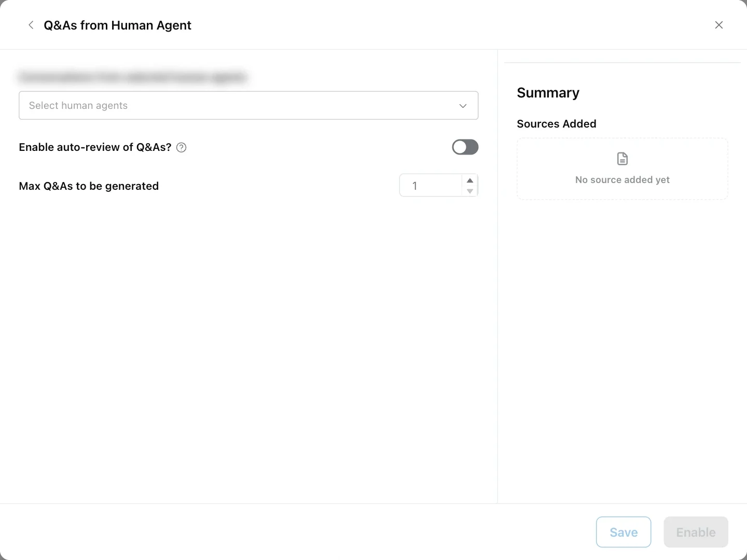The image size is (747, 560).
Task: Click the Summary heading
Action: pos(548,93)
